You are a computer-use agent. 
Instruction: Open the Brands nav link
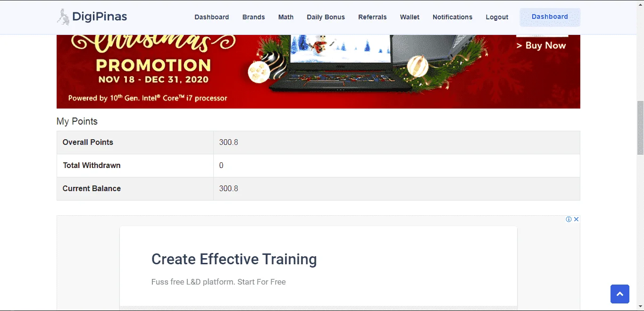254,17
